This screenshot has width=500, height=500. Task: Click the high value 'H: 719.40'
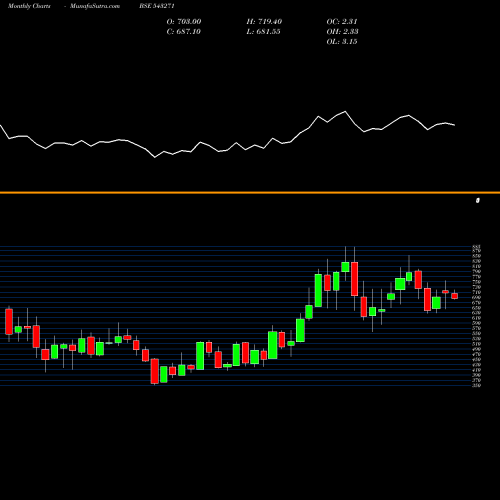(x=264, y=22)
